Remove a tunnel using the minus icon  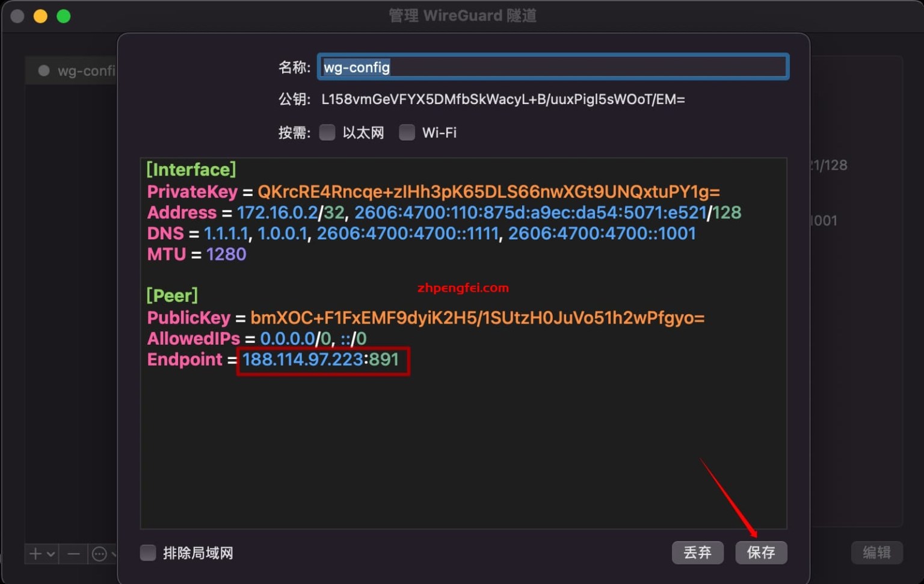pos(73,553)
